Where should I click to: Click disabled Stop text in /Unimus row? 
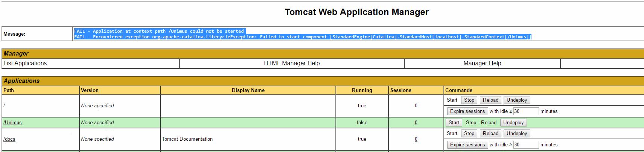(x=471, y=123)
